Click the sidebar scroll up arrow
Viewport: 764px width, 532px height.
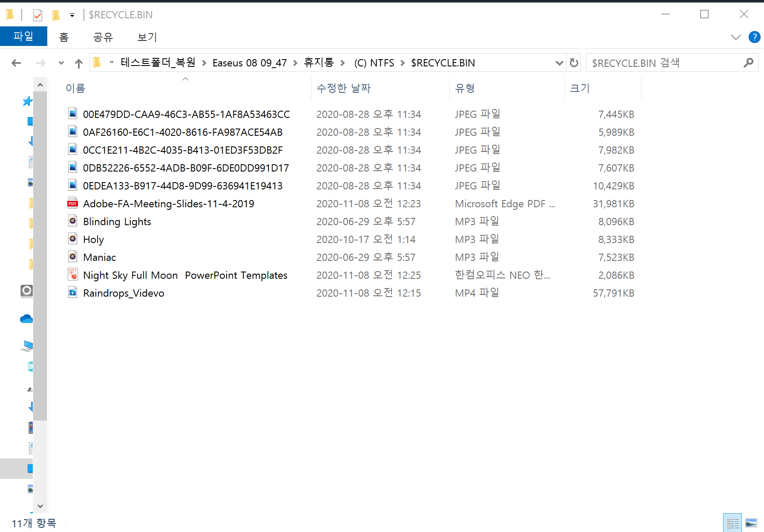[40, 85]
